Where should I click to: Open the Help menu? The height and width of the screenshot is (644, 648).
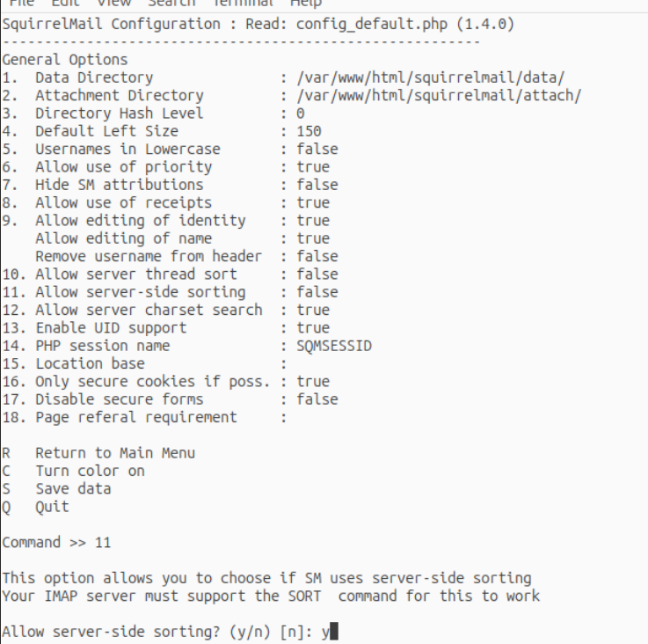306,4
